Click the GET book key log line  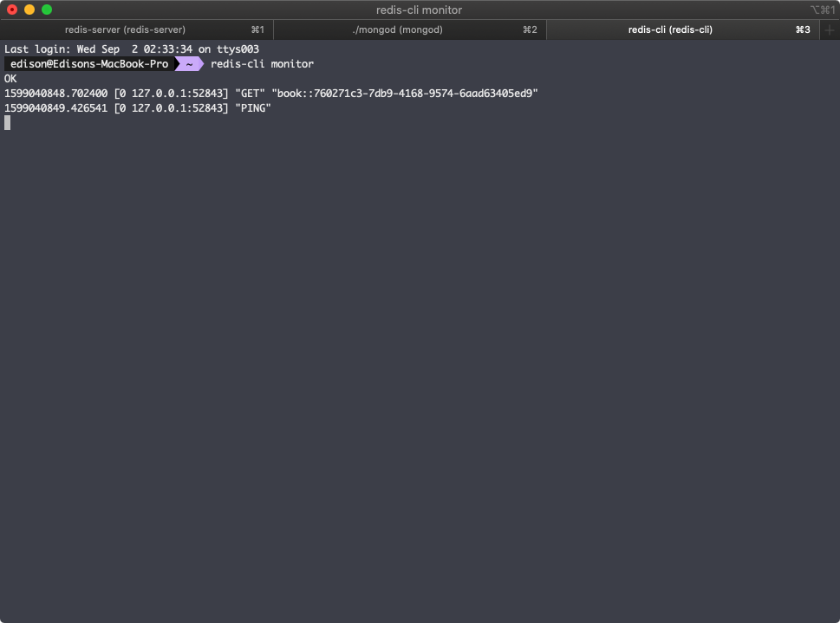[x=271, y=94]
